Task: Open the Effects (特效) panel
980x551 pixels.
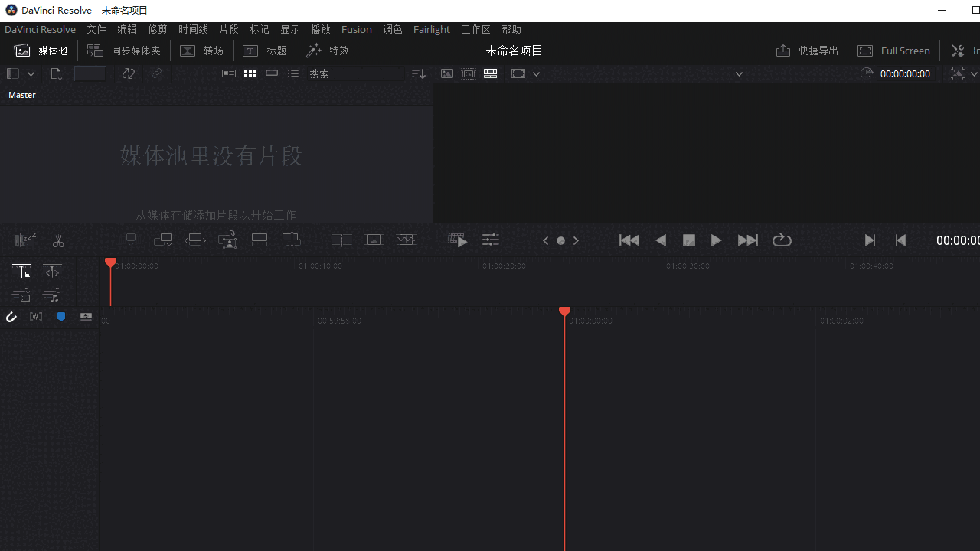Action: pos(328,51)
